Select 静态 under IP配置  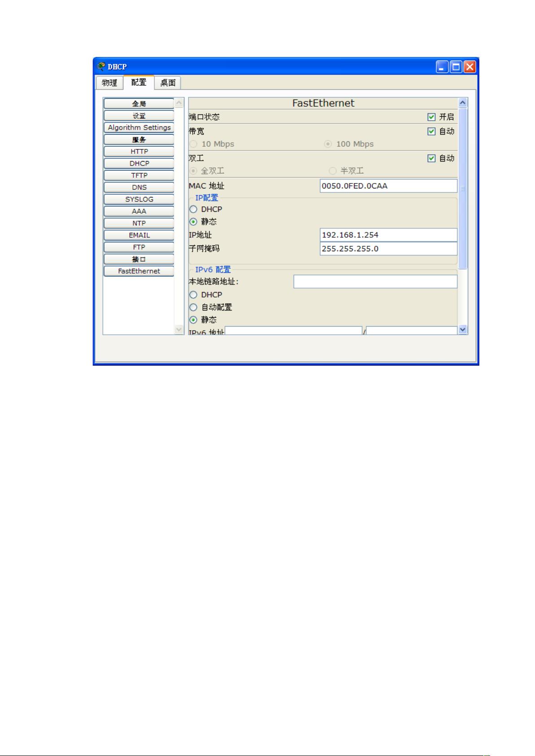[193, 222]
